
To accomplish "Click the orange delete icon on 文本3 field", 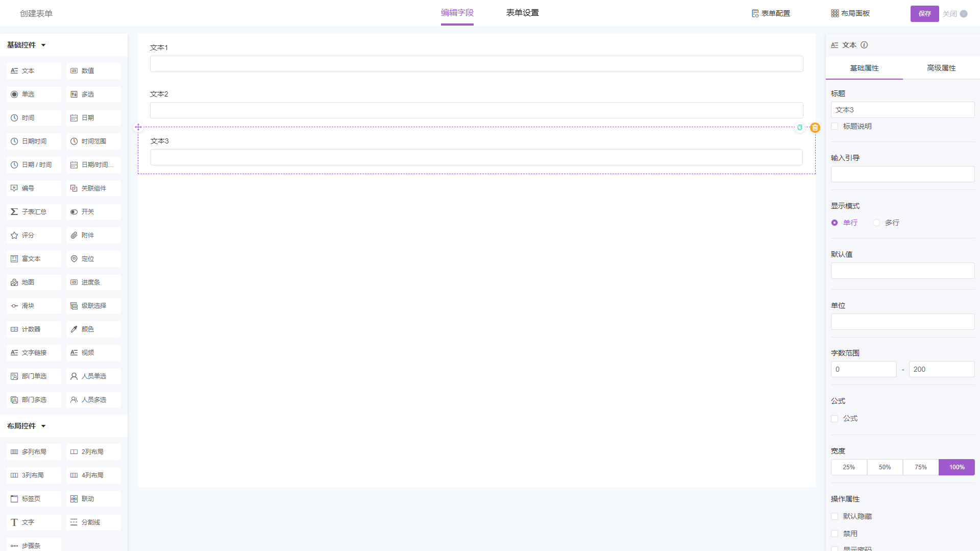I will (x=815, y=128).
